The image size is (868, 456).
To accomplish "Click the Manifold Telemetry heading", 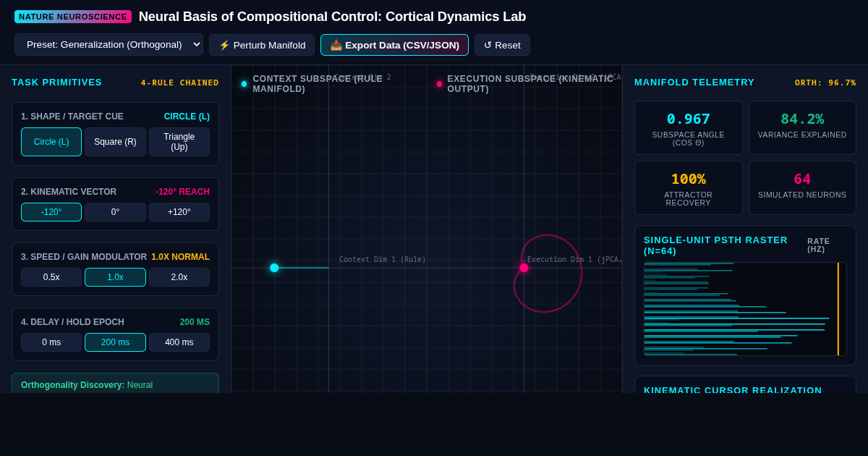I will pyautogui.click(x=694, y=83).
